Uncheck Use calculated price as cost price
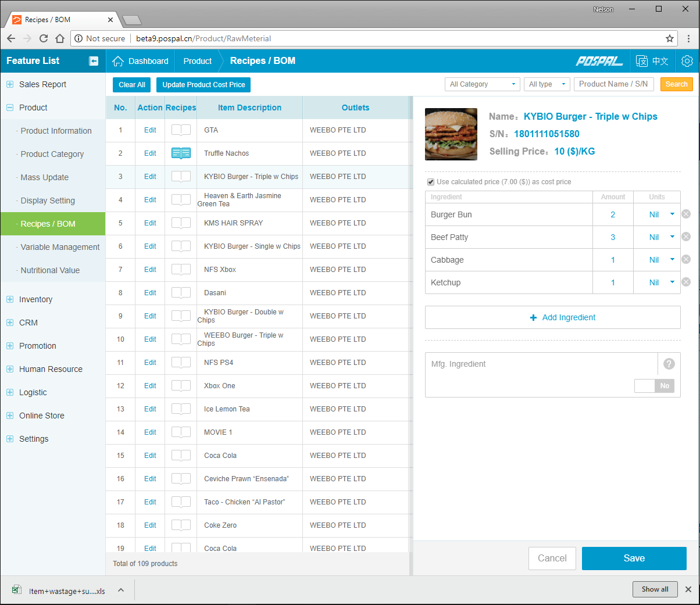This screenshot has width=700, height=605. coord(431,182)
